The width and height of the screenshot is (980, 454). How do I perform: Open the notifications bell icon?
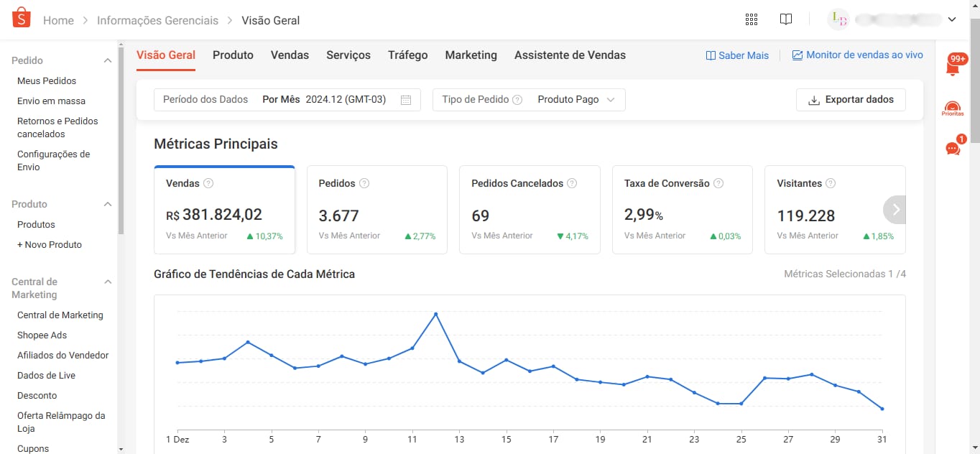953,68
